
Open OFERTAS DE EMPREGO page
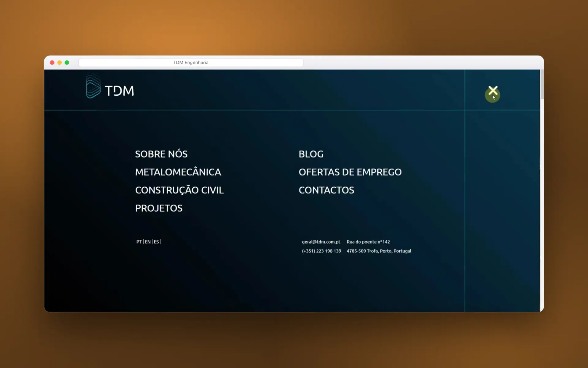pyautogui.click(x=350, y=172)
